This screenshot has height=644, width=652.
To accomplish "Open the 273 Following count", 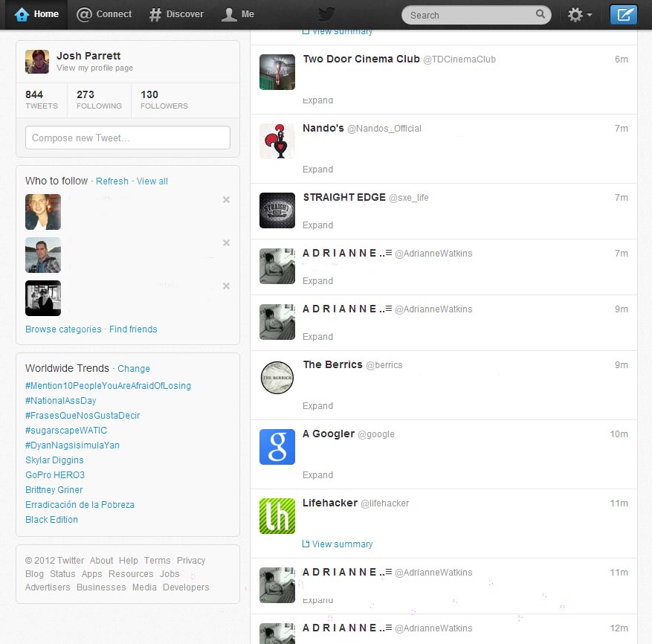I will 99,100.
